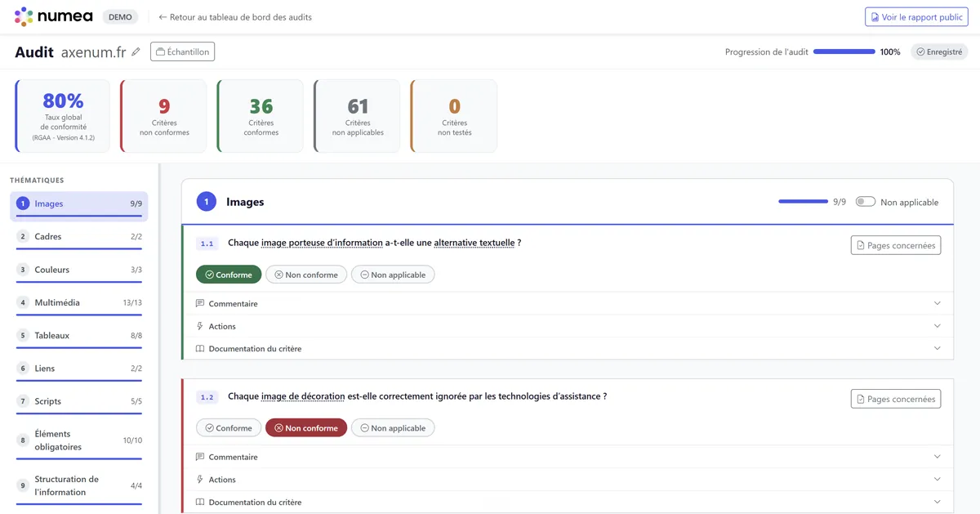Viewport: 980px width, 514px height.
Task: Expand Commentaire chevron in criterion 1.1
Action: (938, 303)
